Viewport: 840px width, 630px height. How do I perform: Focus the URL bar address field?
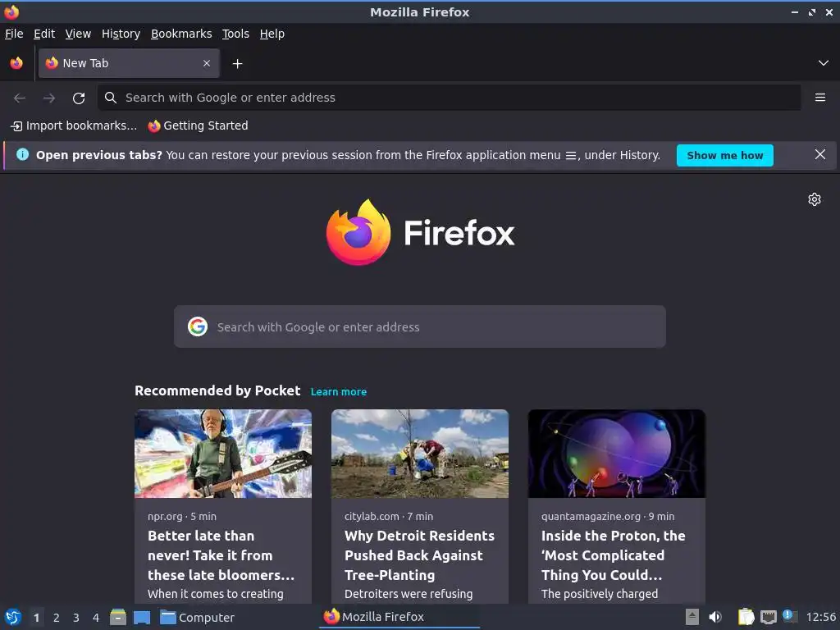[449, 98]
